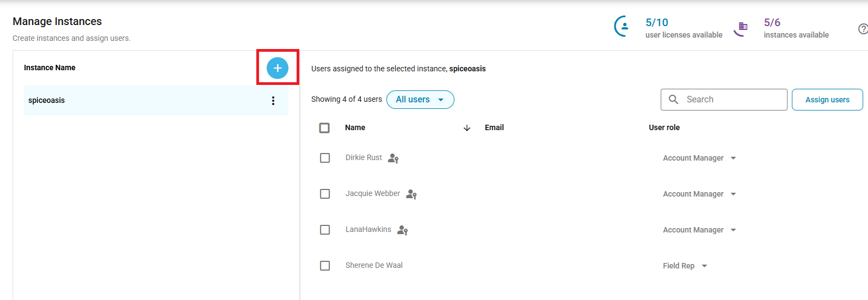Click the user licenses available icon

tap(623, 26)
